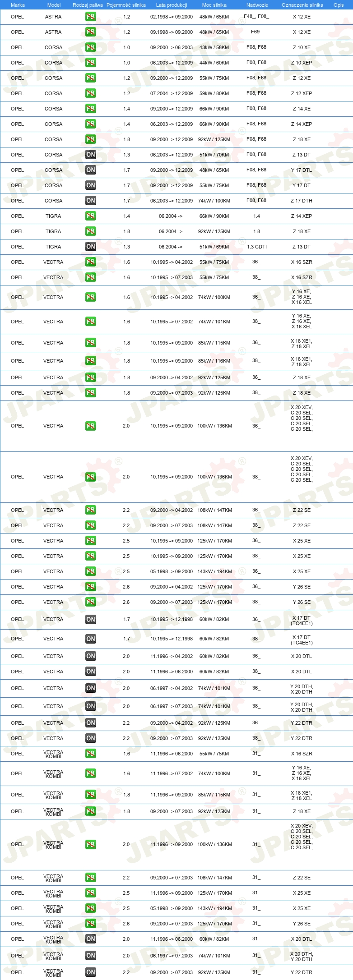The width and height of the screenshot is (353, 980).
Task: Click the petrol icon for Corsa Z 10 XEP
Action: (x=90, y=63)
